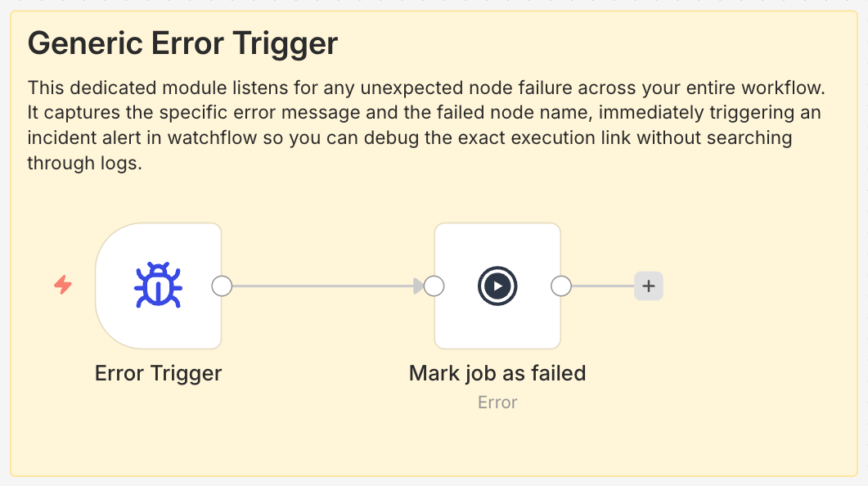Click the output connector after Mark job as failed
The height and width of the screenshot is (486, 868).
point(561,285)
